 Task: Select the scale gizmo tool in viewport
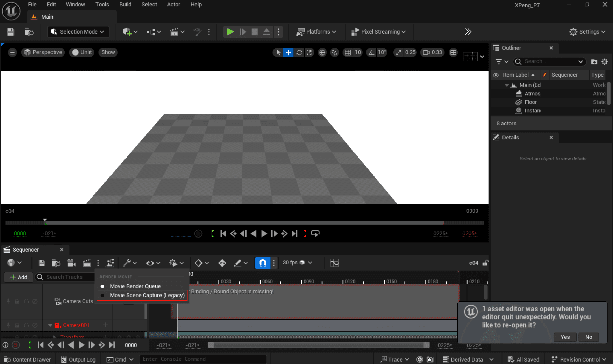point(309,52)
